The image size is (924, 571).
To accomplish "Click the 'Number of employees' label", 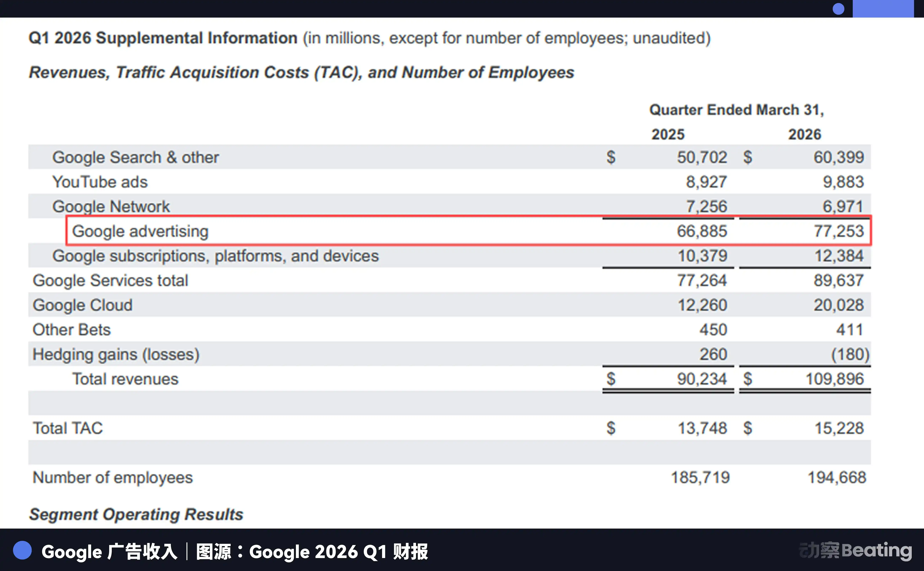I will [113, 477].
